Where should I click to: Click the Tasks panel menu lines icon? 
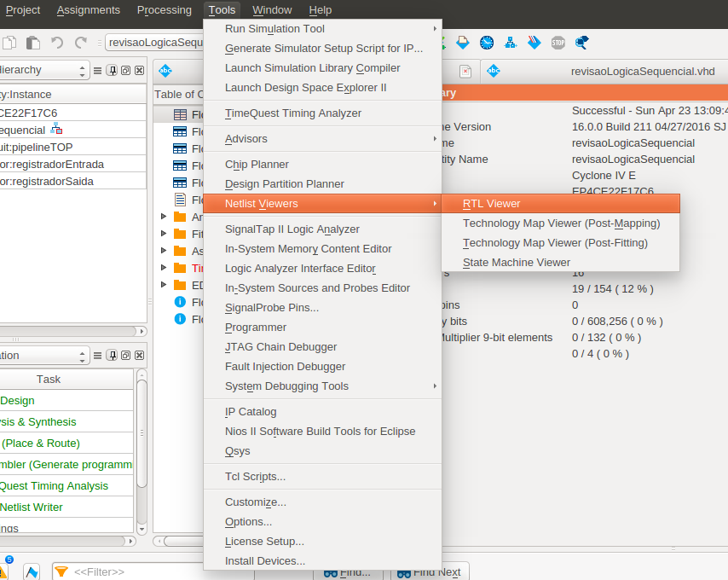click(x=97, y=355)
